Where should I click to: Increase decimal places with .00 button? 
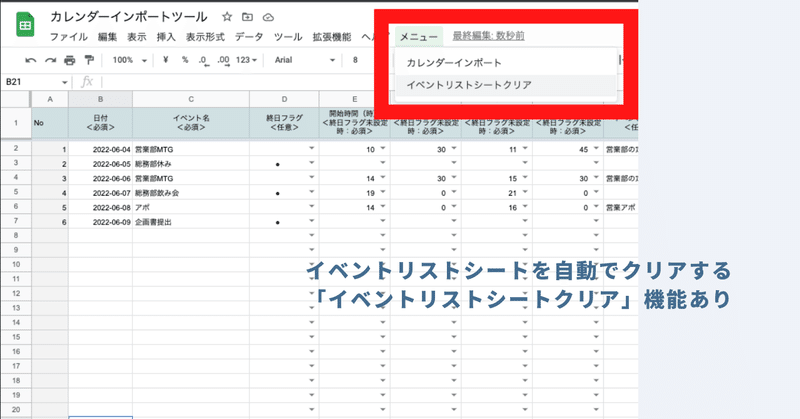point(223,60)
